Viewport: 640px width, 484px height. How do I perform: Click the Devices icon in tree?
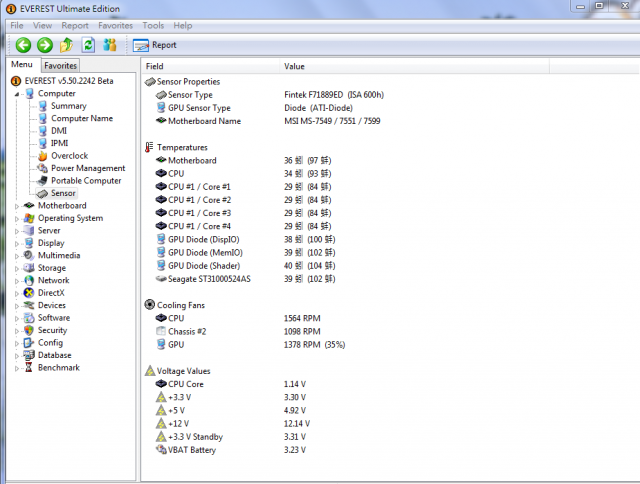[29, 305]
